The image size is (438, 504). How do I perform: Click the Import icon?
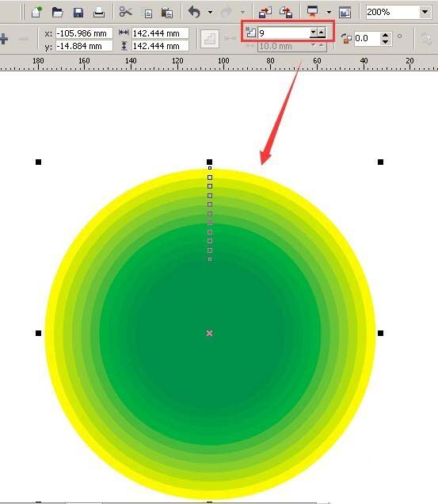pos(265,12)
